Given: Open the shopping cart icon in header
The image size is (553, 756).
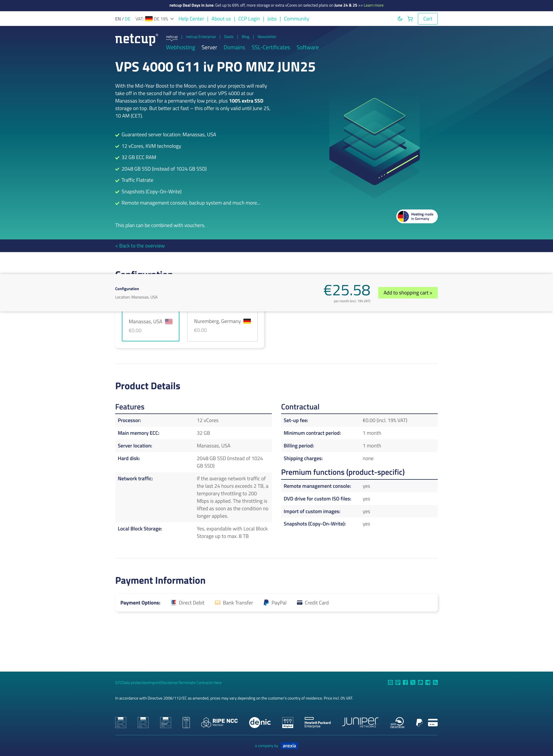Looking at the screenshot, I should click(410, 19).
